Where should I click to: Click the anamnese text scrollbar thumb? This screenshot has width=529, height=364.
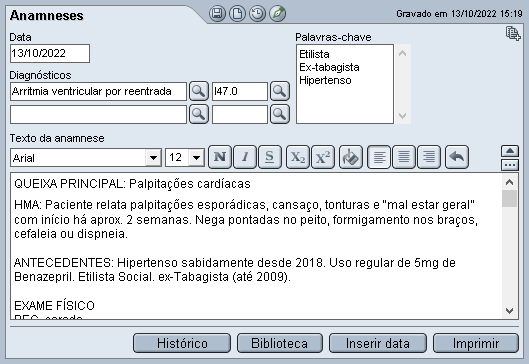[x=509, y=198]
